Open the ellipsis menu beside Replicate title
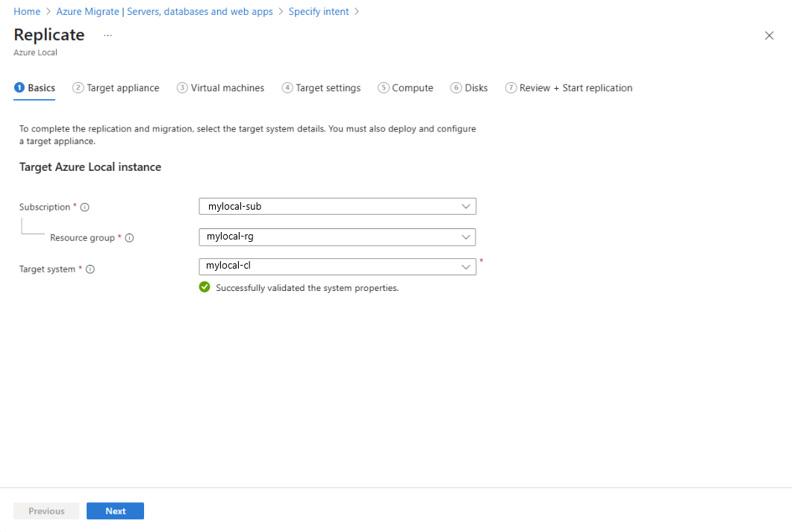This screenshot has width=792, height=532. coord(107,35)
